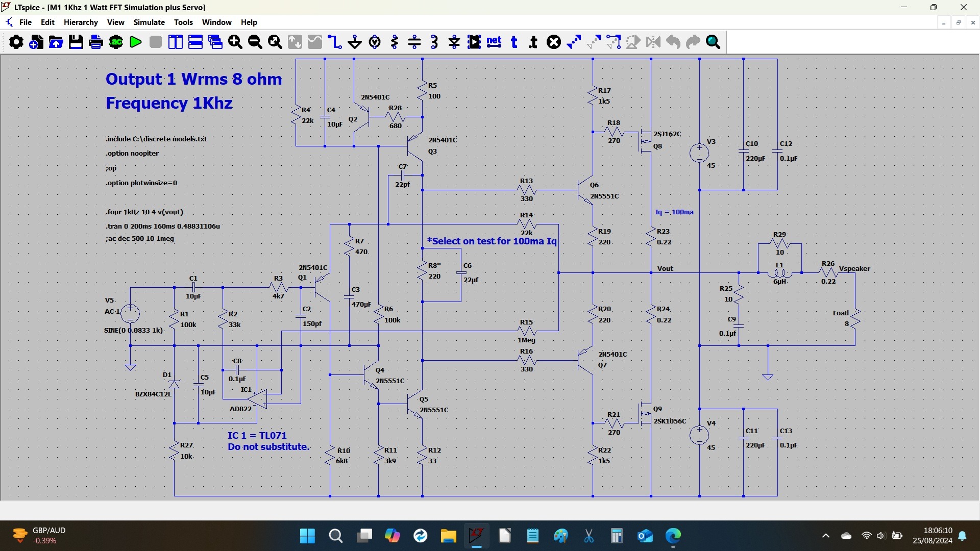980x551 pixels.
Task: Click the .include discrete models.txt directive
Action: (156, 139)
